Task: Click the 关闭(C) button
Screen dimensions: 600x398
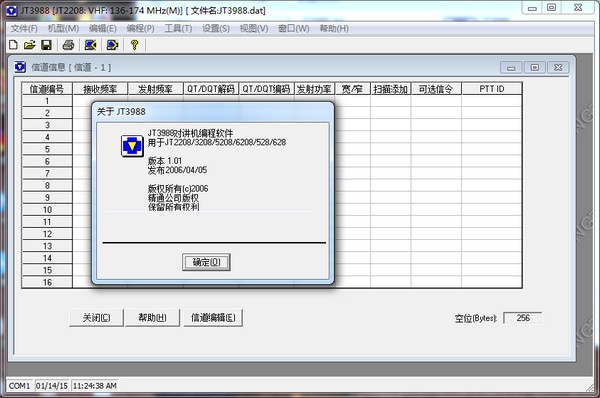Action: [x=96, y=318]
